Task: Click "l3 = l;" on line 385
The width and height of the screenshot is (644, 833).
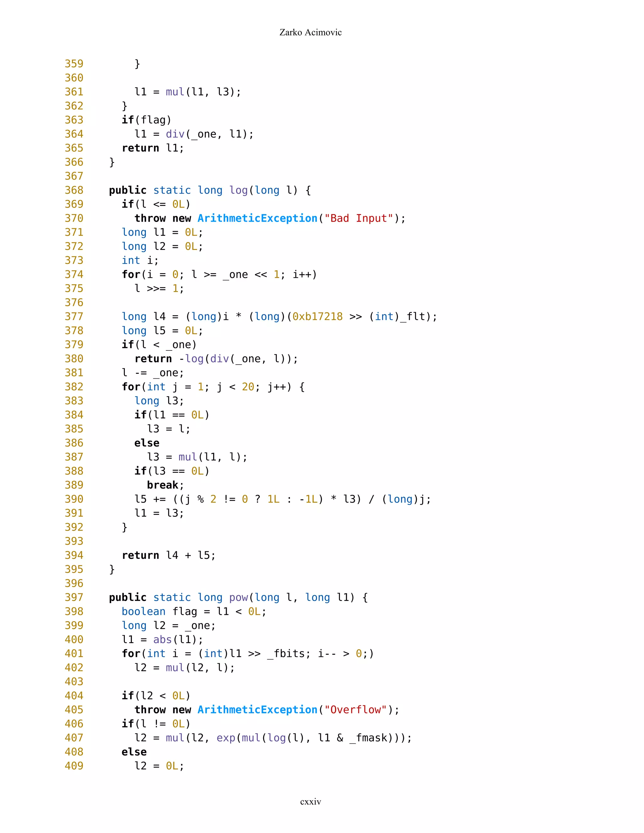Action: pyautogui.click(x=169, y=429)
